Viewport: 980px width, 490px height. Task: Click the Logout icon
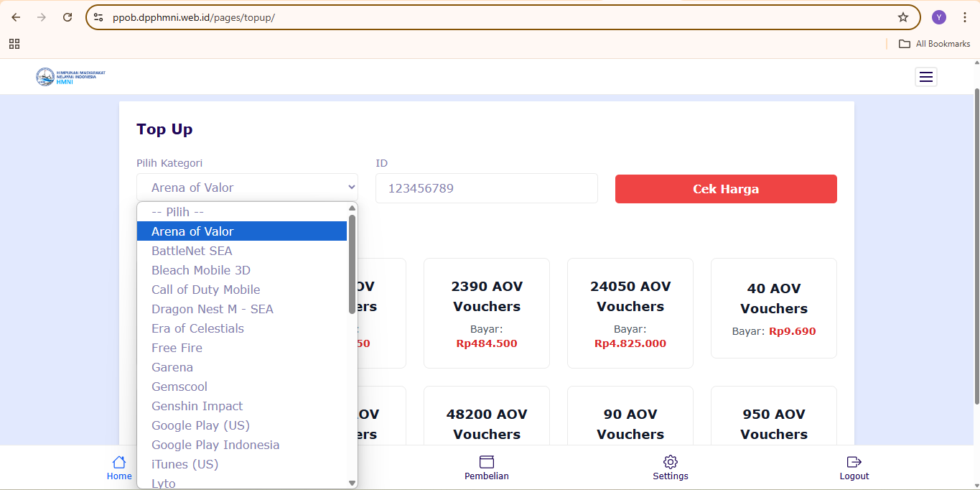(x=854, y=467)
